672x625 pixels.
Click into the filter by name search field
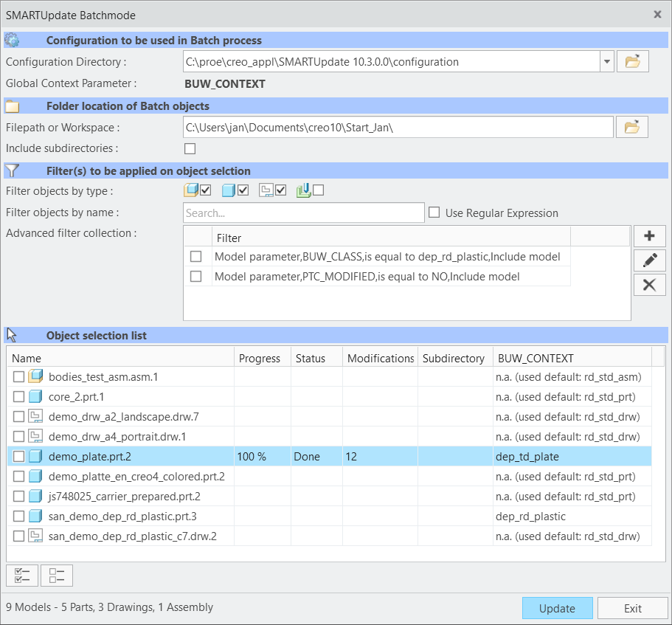304,213
